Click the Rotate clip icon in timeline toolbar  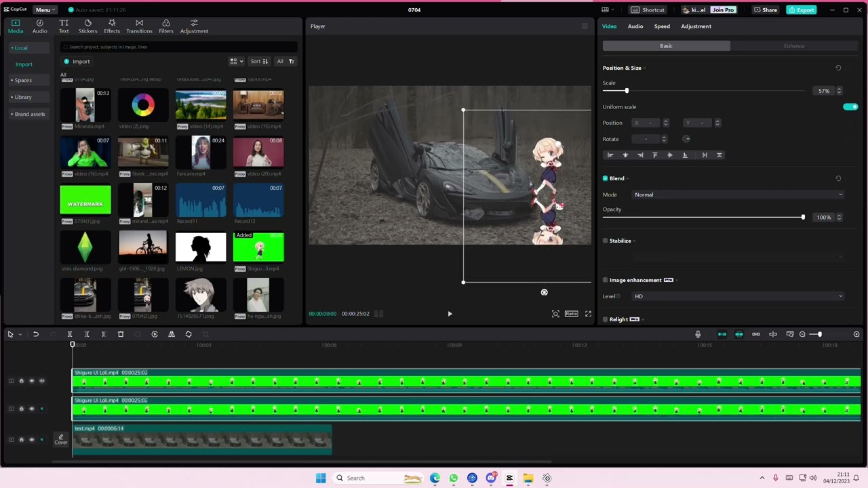189,334
